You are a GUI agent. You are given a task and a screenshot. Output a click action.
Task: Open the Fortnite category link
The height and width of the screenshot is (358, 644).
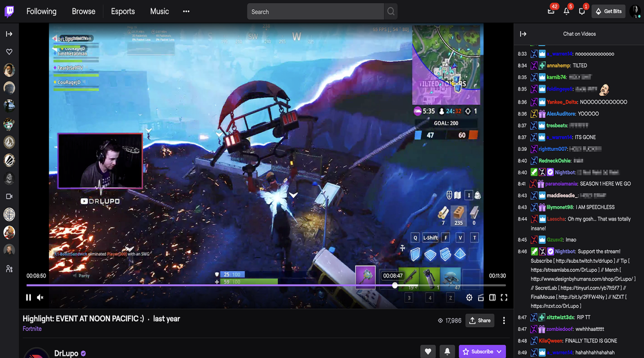coord(32,329)
